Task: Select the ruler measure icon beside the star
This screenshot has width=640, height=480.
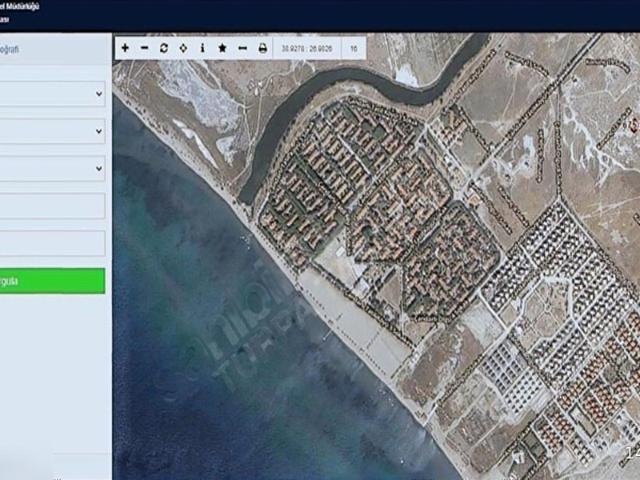Action: [x=242, y=48]
